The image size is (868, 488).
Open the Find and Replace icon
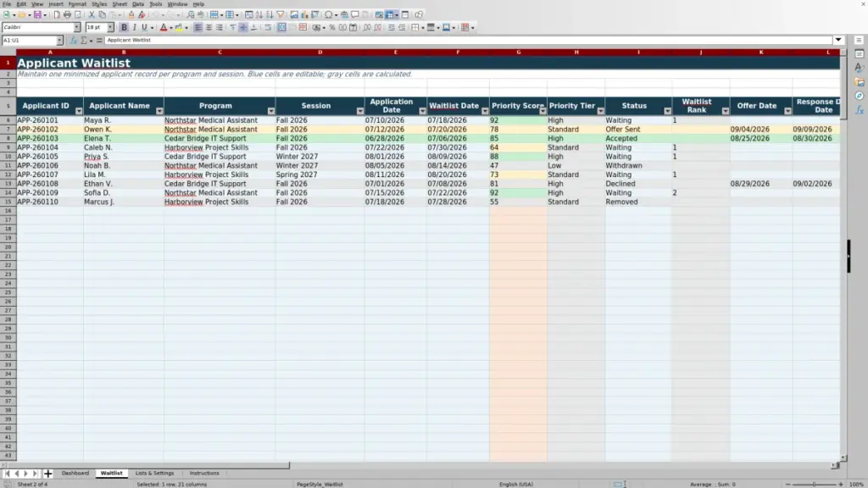coord(191,15)
